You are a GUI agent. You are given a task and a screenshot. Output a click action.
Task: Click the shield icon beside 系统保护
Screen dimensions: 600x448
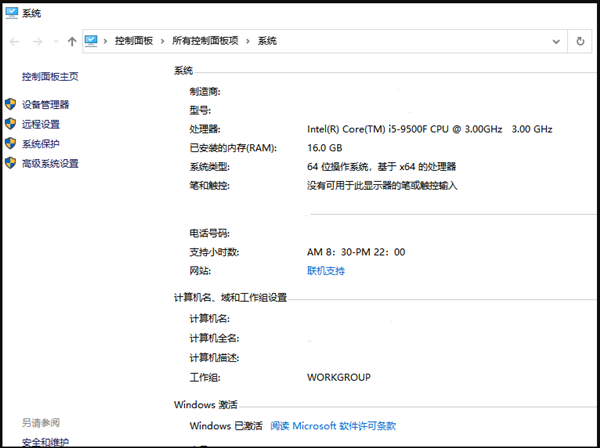pyautogui.click(x=11, y=144)
